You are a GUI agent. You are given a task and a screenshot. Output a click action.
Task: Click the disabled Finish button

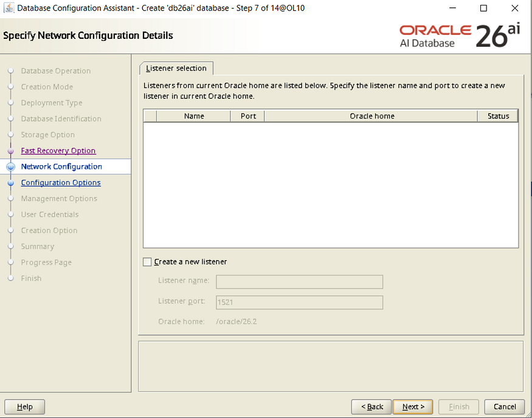click(458, 406)
